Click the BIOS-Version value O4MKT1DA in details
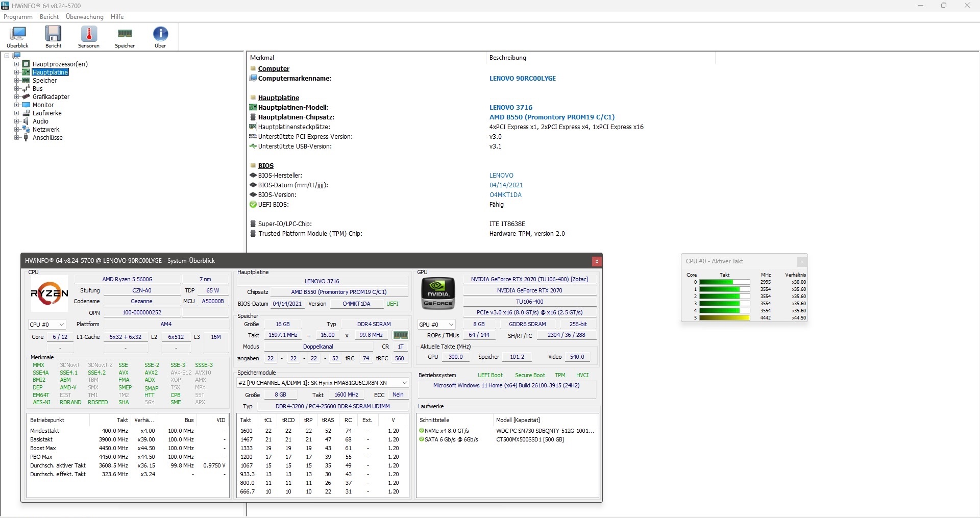Image resolution: width=980 pixels, height=518 pixels. (x=505, y=195)
